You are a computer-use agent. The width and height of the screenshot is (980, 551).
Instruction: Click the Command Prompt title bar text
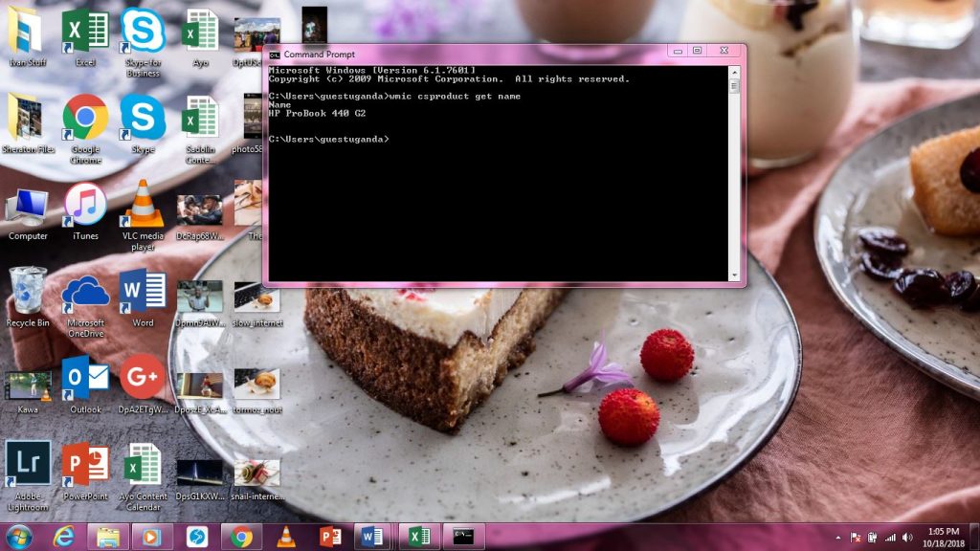click(320, 55)
